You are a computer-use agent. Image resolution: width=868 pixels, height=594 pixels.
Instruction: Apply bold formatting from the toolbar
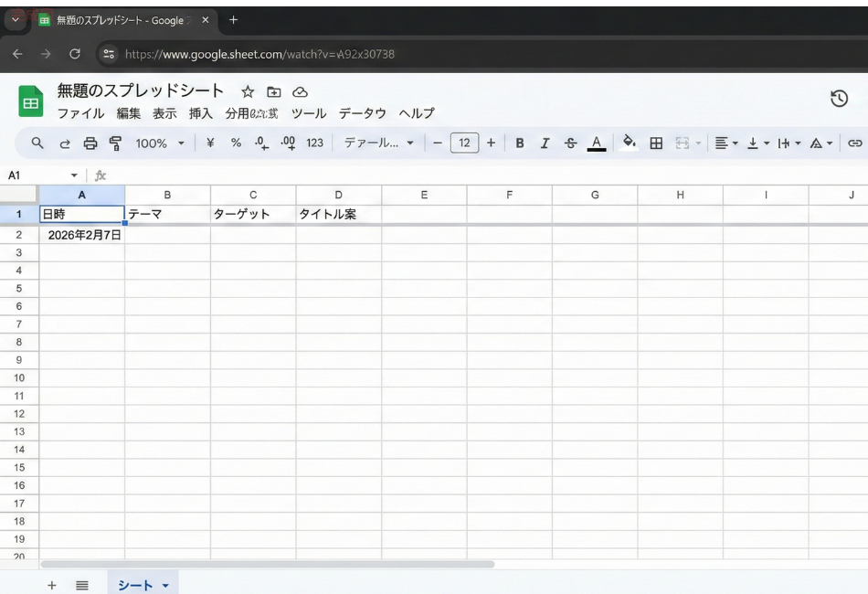click(519, 143)
